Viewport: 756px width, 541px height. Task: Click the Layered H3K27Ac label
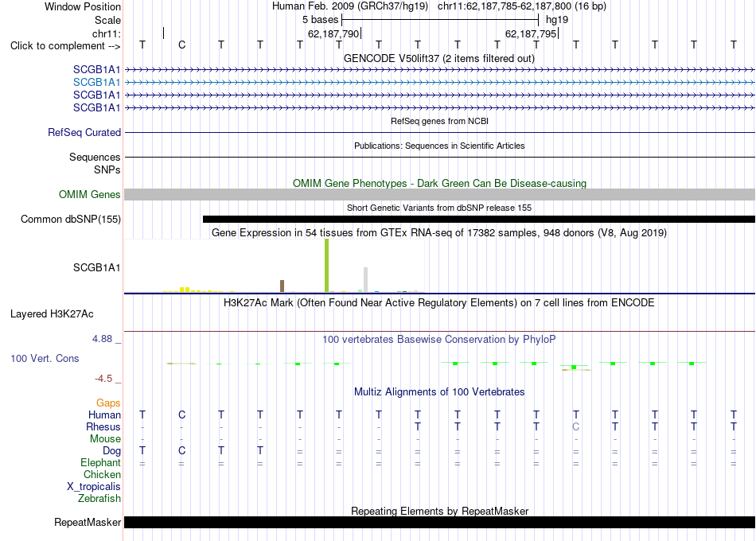click(52, 314)
